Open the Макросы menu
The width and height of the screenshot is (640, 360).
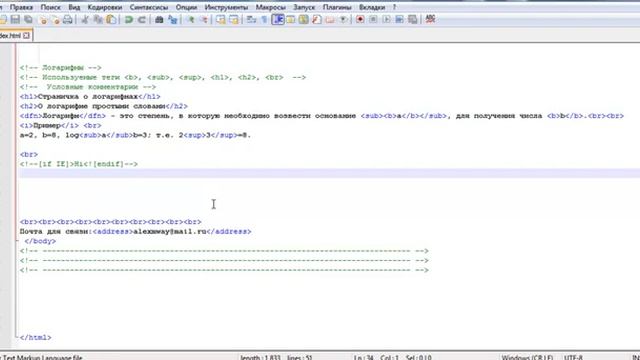coord(270,7)
